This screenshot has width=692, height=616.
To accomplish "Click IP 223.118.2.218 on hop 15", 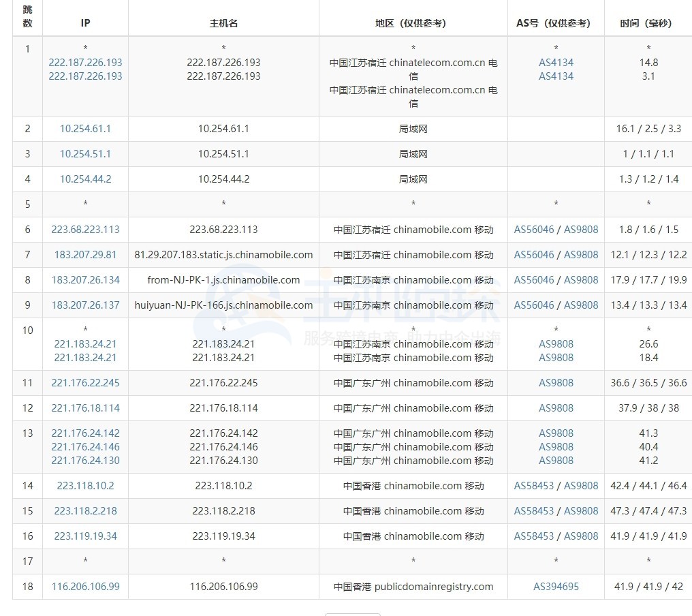I will tap(84, 510).
